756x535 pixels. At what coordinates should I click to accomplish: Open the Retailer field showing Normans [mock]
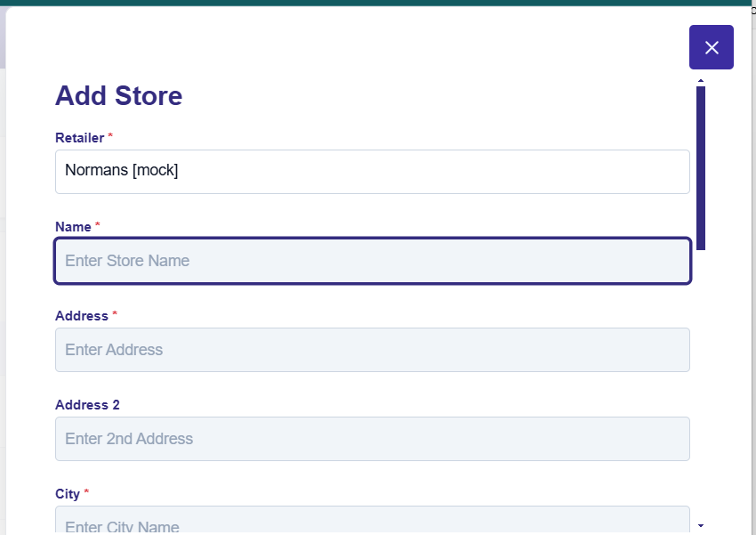point(372,171)
